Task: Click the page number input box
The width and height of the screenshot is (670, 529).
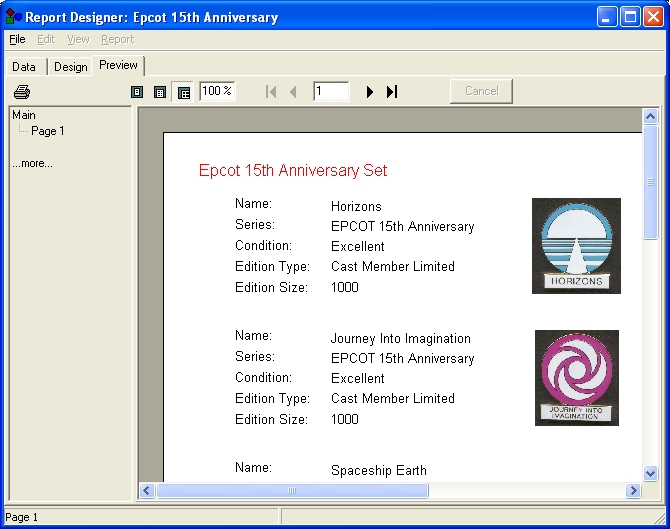Action: (x=331, y=91)
